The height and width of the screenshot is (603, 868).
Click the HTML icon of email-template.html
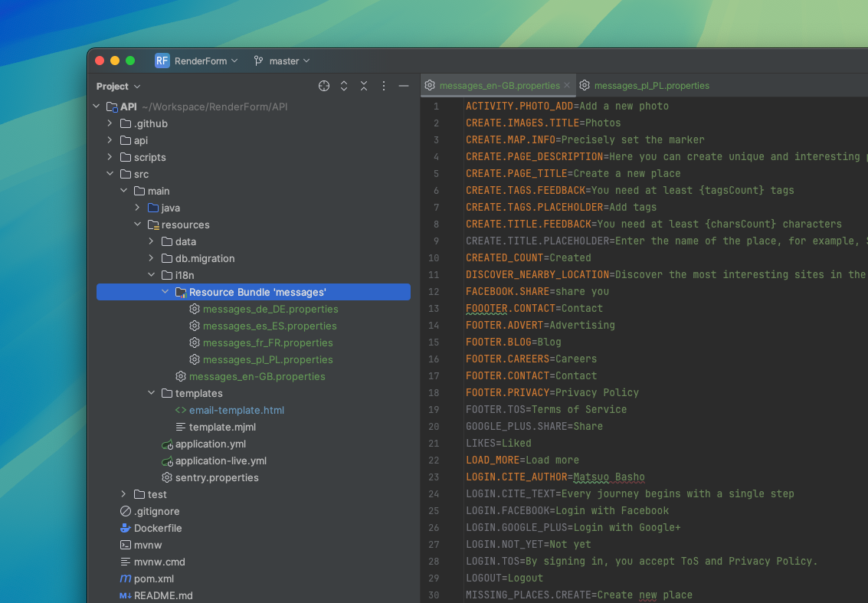coord(181,411)
